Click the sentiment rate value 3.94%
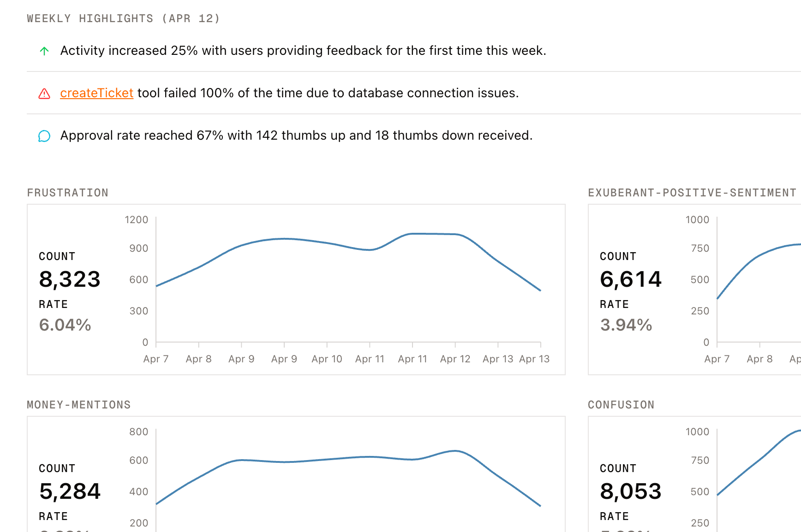This screenshot has height=532, width=801. tap(626, 325)
